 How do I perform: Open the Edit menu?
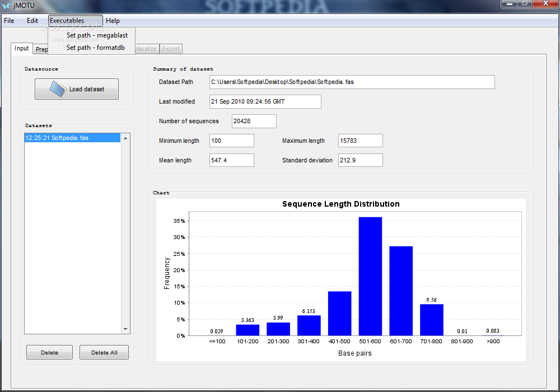click(x=32, y=21)
